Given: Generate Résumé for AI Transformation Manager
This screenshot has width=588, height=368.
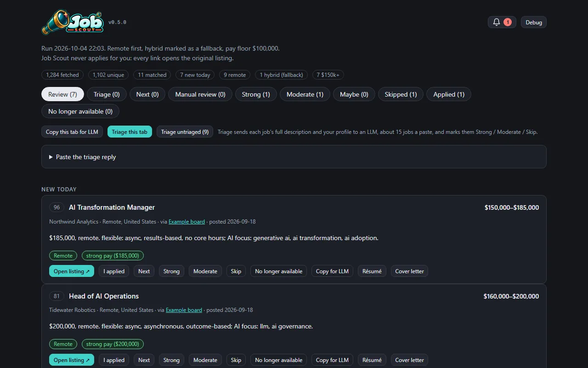Looking at the screenshot, I should click(x=372, y=271).
